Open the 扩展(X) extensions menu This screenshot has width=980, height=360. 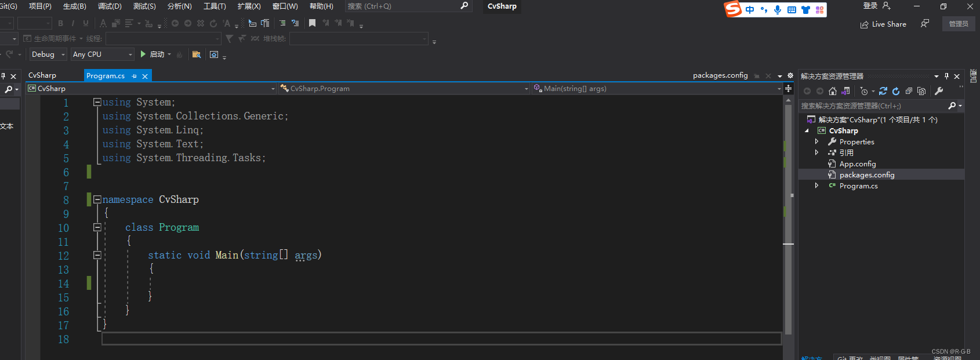click(249, 6)
